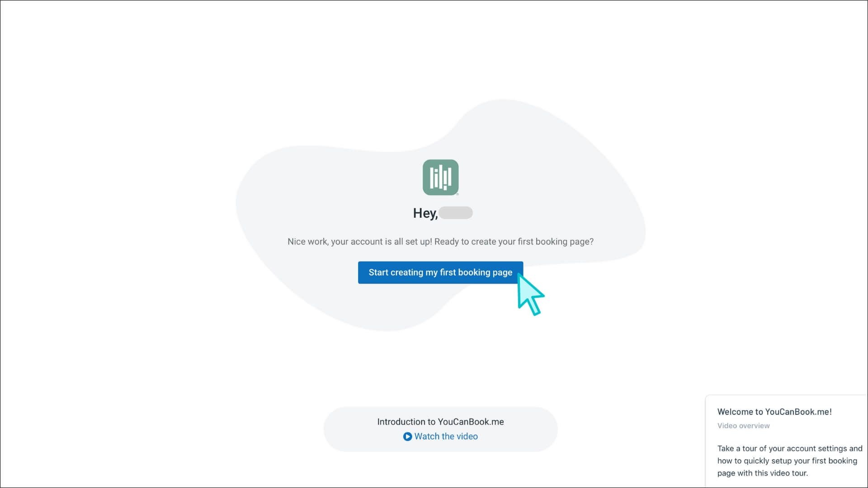Select the Welcome to YouCanBook.me! heading
The image size is (868, 488).
774,412
